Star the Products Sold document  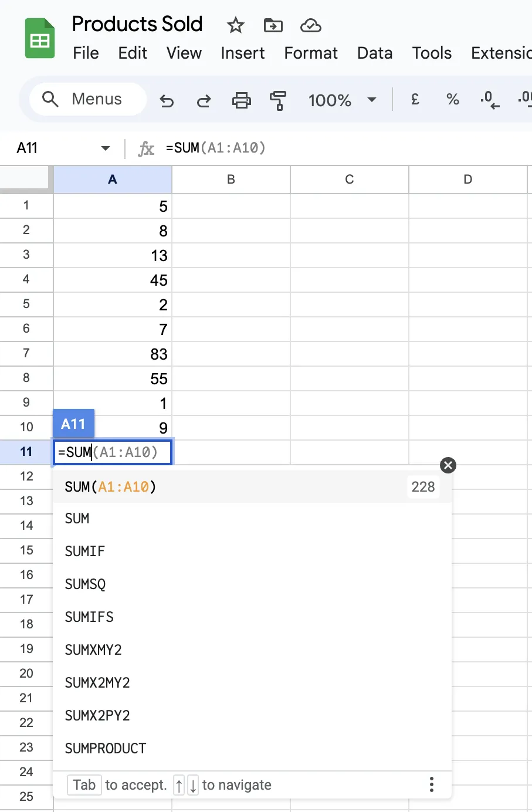235,25
